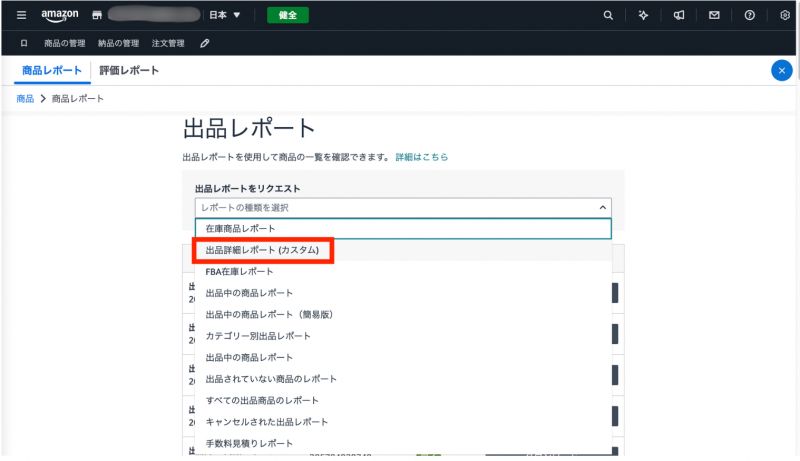Select the 商品レポート tab
Screen dimensions: 800x461
pos(52,70)
